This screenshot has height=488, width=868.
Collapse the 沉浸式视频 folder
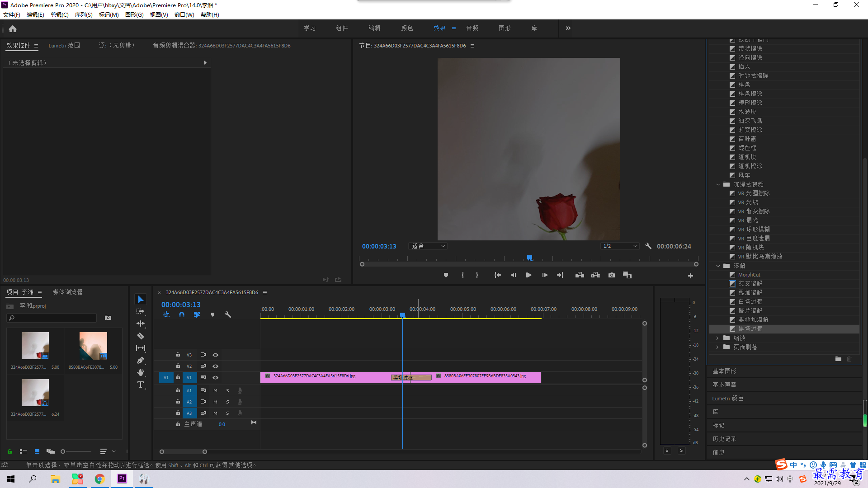718,184
